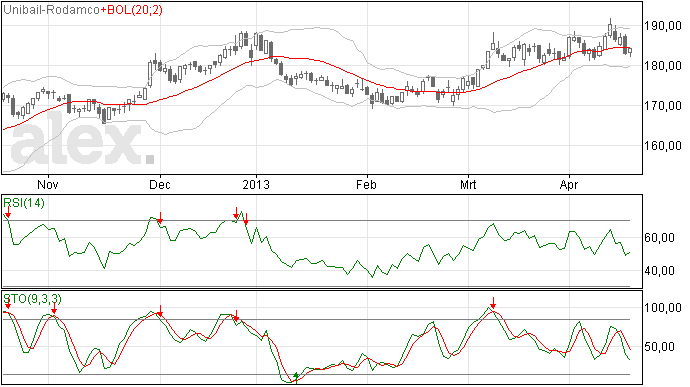Click the stochastic sell arrow in November
Screen dimensions: 690x387
point(54,309)
